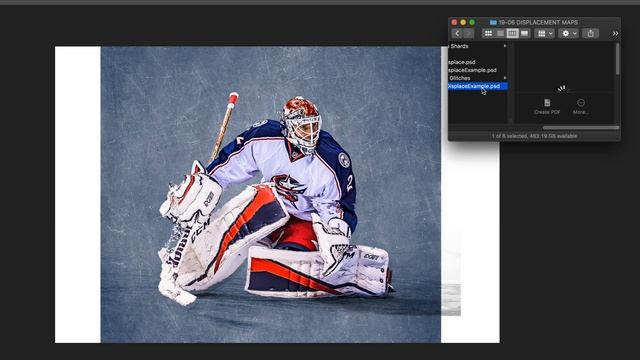Image resolution: width=640 pixels, height=360 pixels.
Task: Click the Finder horizontal scrollbar
Action: click(580, 128)
